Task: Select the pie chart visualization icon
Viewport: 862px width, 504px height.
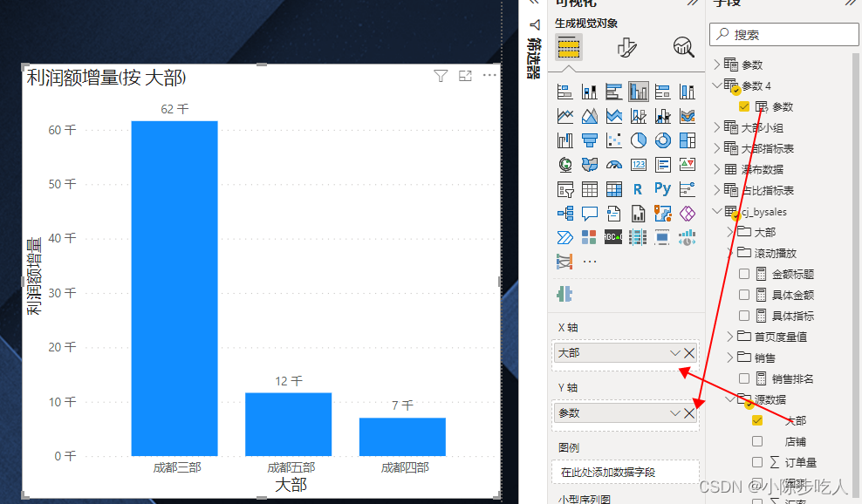Action: [637, 140]
